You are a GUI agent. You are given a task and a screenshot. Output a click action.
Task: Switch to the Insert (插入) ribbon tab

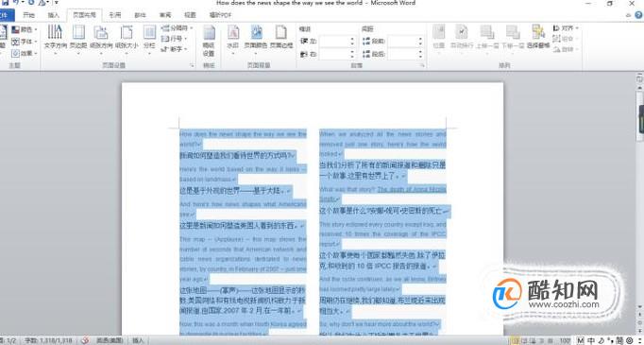point(54,15)
